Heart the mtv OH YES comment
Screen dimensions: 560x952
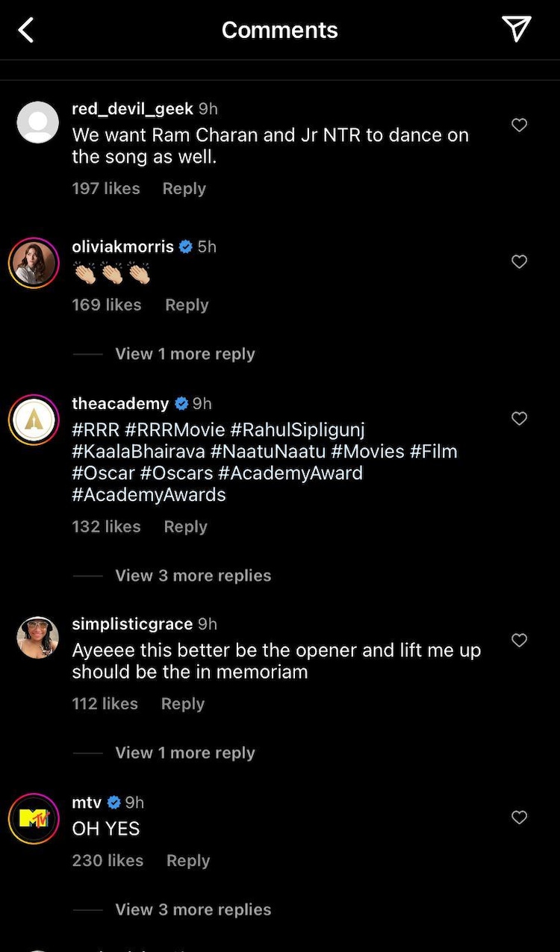tap(520, 818)
